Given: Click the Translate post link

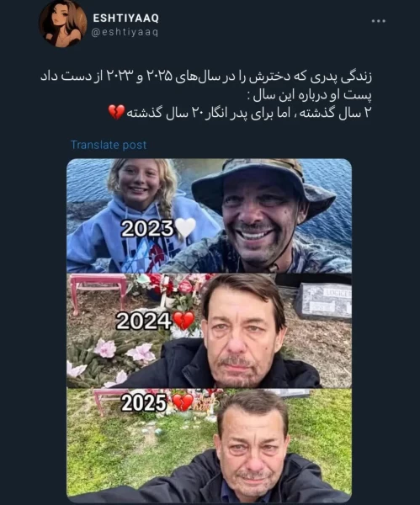Looking at the screenshot, I should click(x=109, y=145).
